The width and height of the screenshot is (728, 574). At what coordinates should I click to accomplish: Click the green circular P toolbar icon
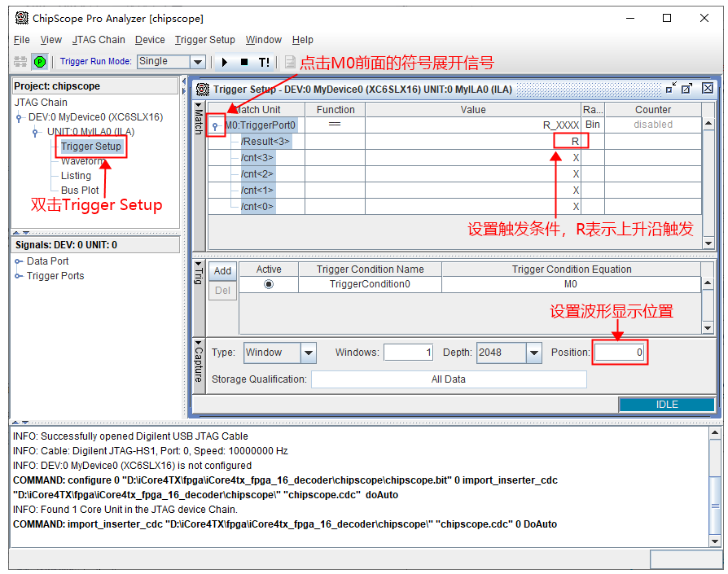click(x=39, y=62)
